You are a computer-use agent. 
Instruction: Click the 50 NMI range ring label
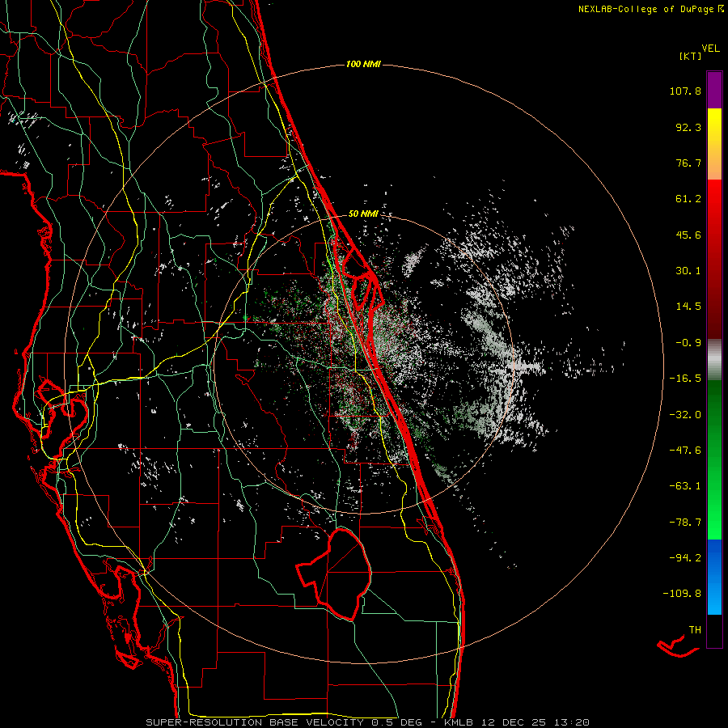pos(363,214)
